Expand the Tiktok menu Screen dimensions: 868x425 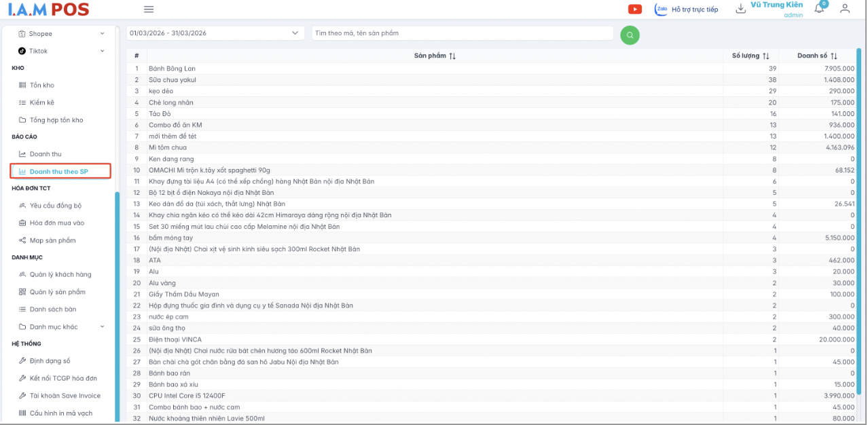coord(61,51)
